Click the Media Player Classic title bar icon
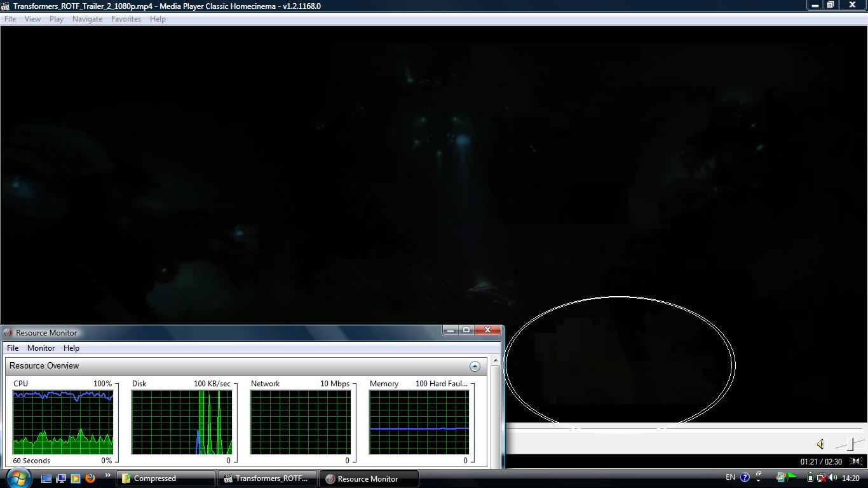Viewport: 868px width, 488px height. click(6, 6)
